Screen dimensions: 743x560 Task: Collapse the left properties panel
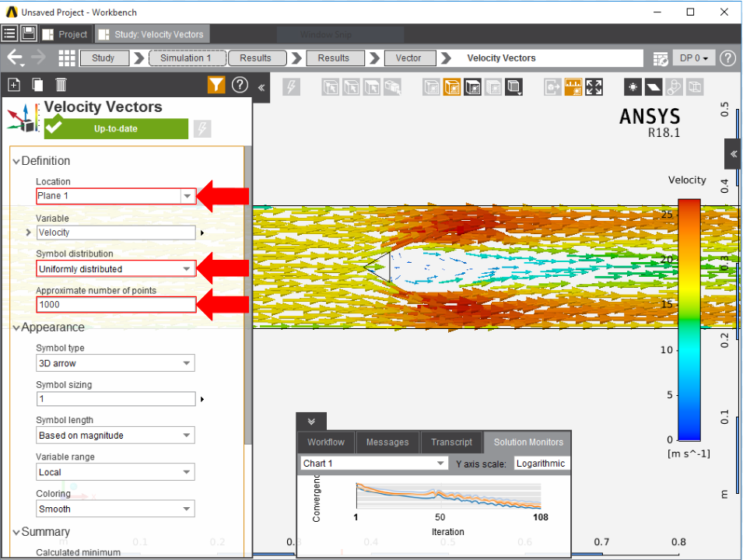click(x=261, y=87)
